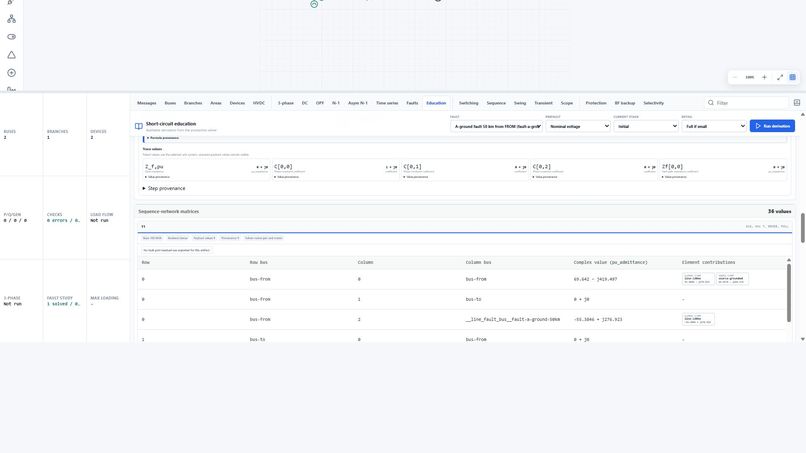Open the Areas tab
The height and width of the screenshot is (453, 806).
pyautogui.click(x=216, y=103)
